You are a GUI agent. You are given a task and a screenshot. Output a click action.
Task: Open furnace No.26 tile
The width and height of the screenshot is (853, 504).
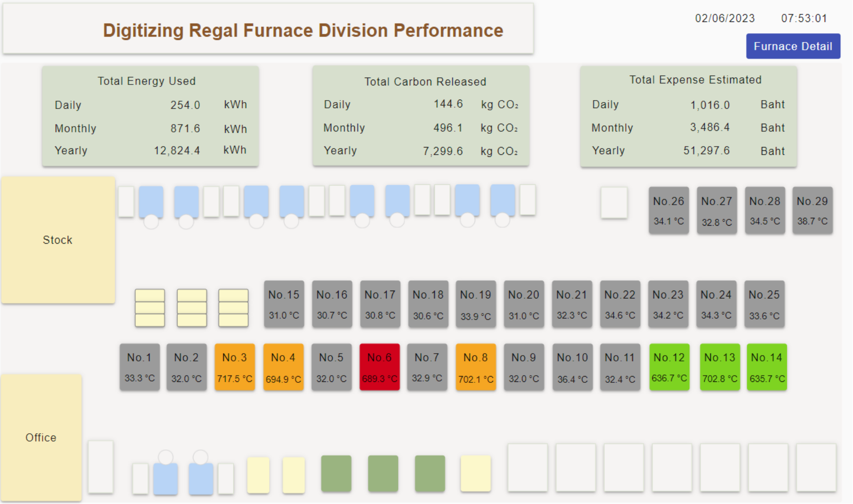pos(668,210)
